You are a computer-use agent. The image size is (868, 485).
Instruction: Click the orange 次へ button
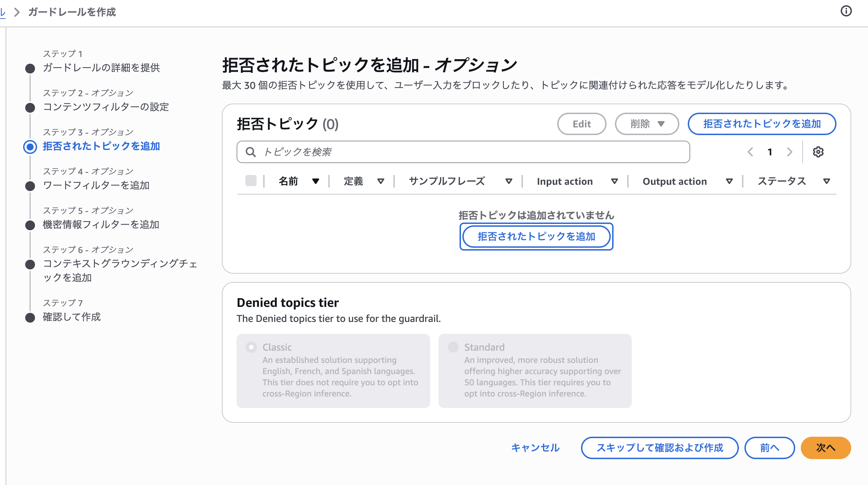click(825, 448)
